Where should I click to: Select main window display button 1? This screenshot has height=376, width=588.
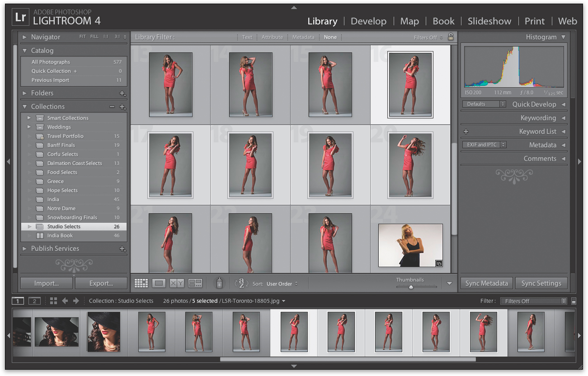[18, 301]
